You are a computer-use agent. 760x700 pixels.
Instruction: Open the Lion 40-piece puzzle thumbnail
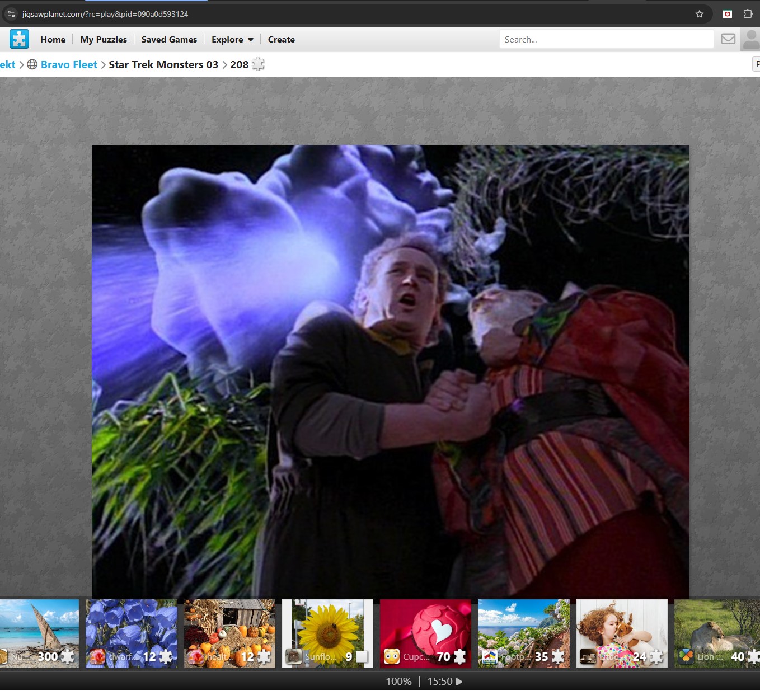point(717,633)
